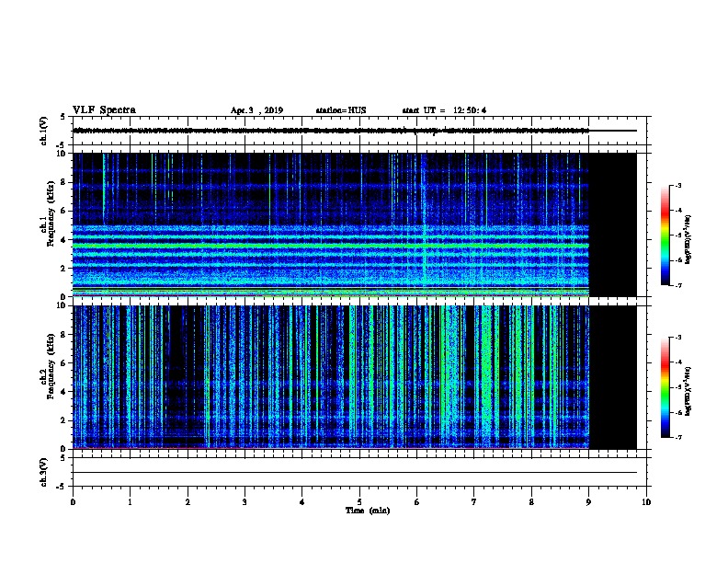Screen dimensions: 728x563
Task: Click time axis tick label "8"
Action: (x=531, y=501)
